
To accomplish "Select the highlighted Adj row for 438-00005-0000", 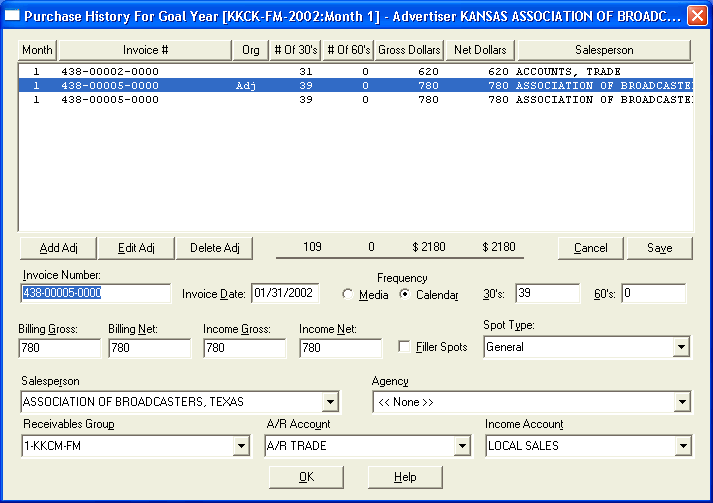I will click(356, 86).
